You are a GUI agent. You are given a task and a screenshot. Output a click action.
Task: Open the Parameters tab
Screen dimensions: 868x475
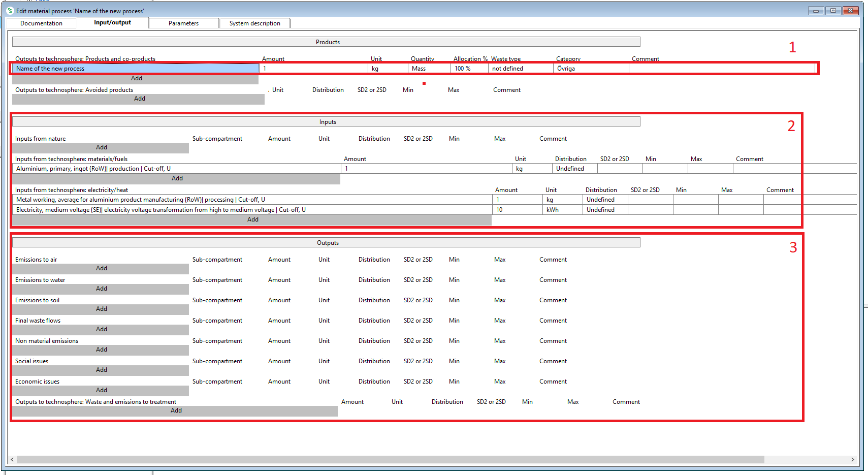[x=184, y=23]
